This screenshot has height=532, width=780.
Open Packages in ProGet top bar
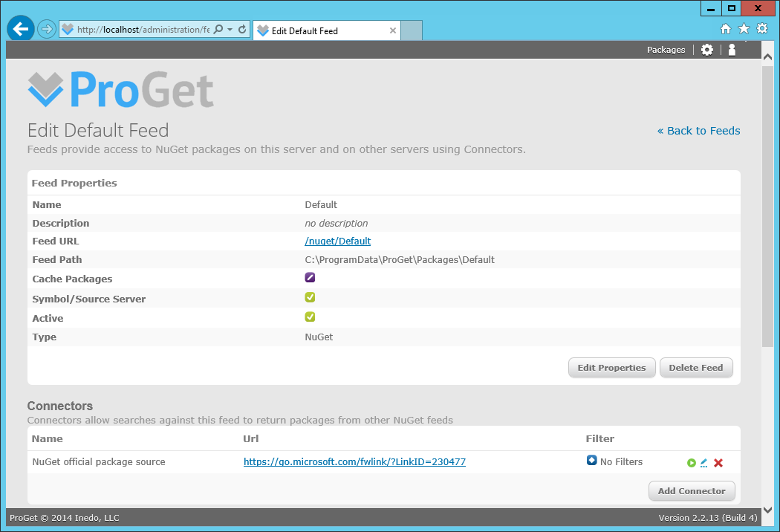666,50
